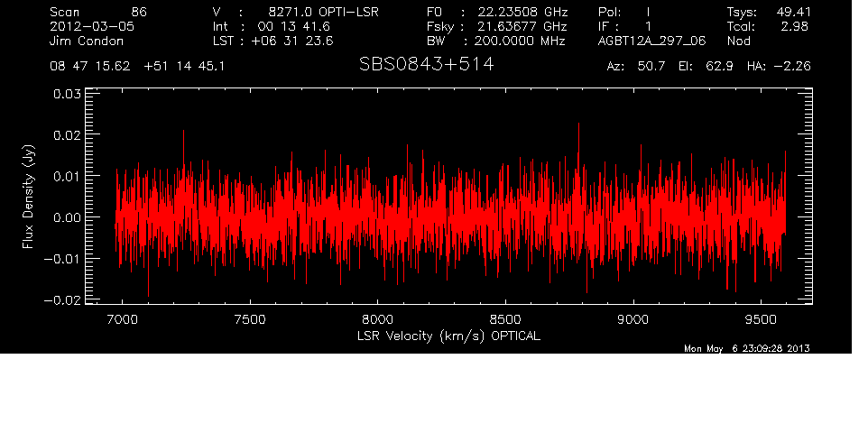Viewport: 868px width, 442px height.
Task: Click x-axis tick label 9500
Action: [762, 319]
